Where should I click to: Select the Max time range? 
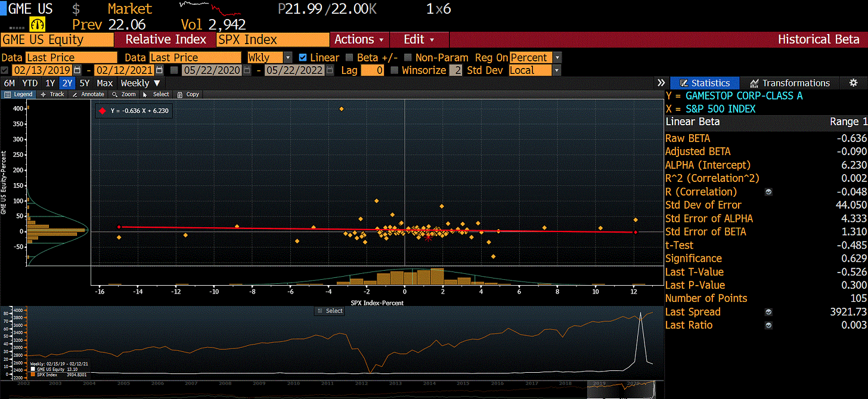coord(105,83)
